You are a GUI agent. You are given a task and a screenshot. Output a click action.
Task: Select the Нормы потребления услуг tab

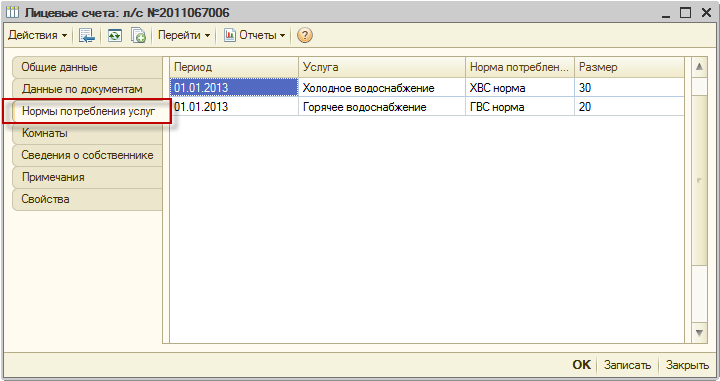click(87, 111)
